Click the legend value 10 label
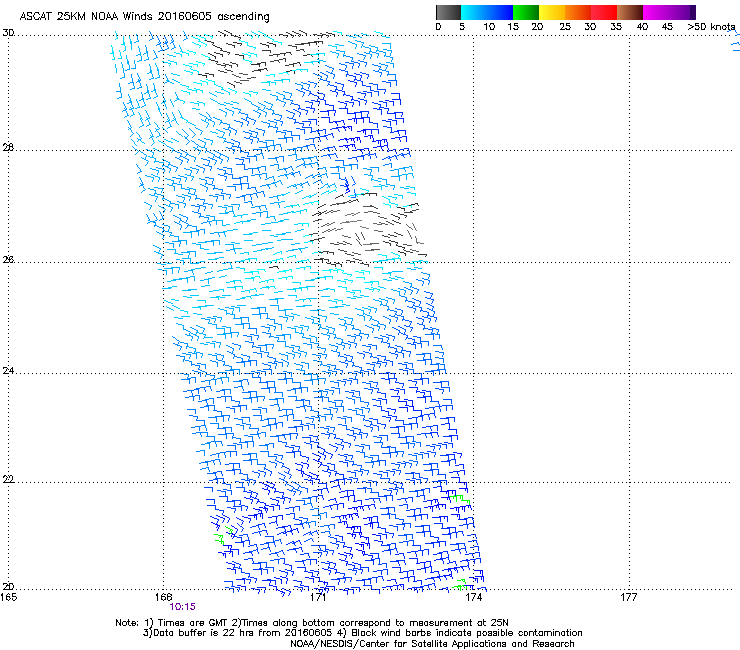740x650 pixels. click(489, 27)
